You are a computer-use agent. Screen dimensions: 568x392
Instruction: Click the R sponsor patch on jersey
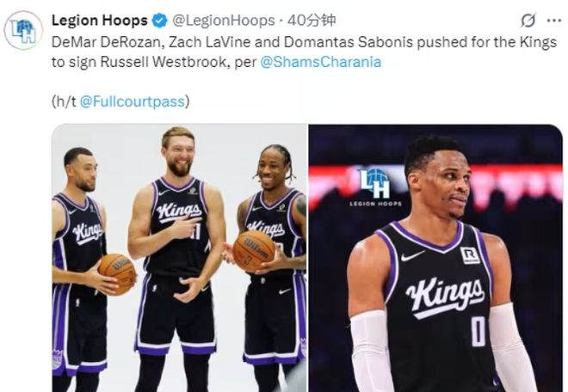tap(470, 255)
